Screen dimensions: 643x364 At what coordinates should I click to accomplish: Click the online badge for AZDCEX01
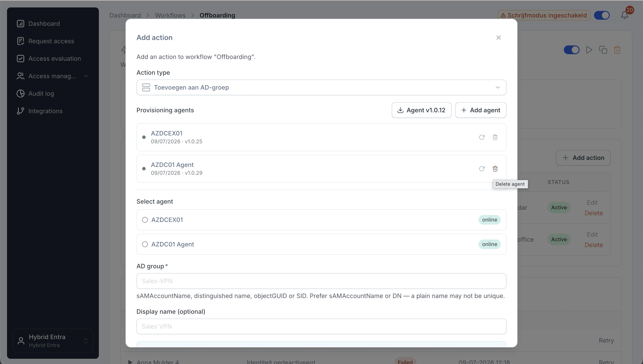pos(490,220)
